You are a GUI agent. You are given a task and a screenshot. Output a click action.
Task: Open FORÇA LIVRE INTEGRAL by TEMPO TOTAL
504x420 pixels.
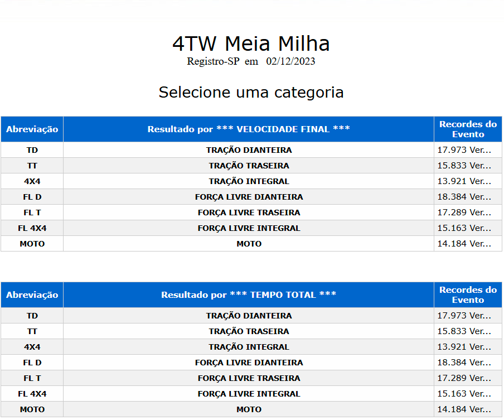(249, 394)
